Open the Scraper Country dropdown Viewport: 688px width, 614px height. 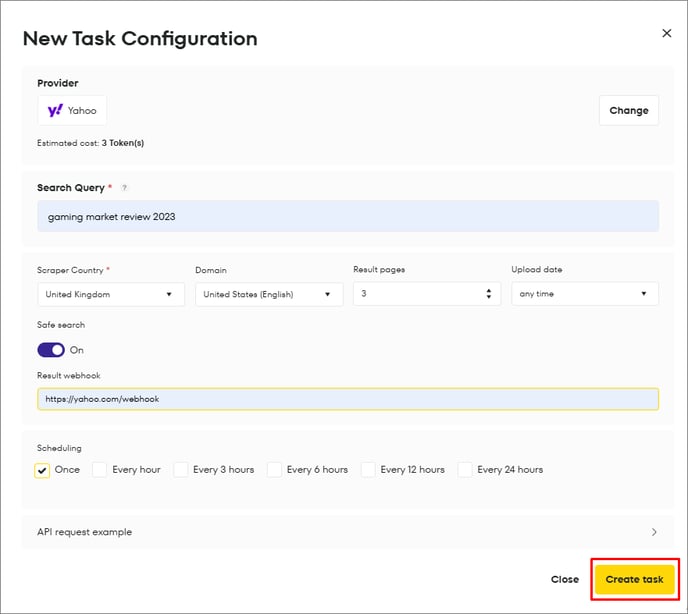tap(111, 294)
